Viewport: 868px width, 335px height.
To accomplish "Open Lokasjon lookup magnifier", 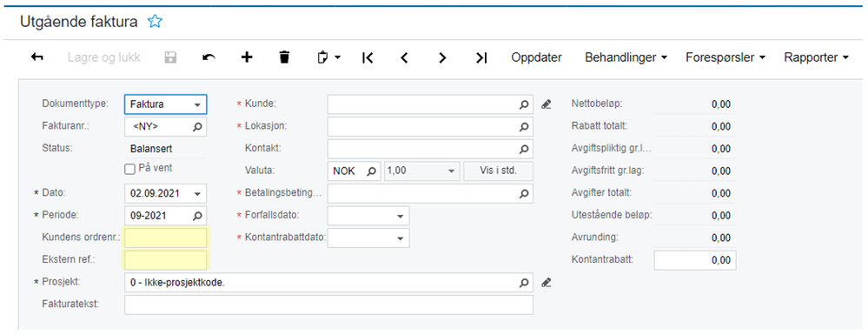I will pyautogui.click(x=524, y=126).
